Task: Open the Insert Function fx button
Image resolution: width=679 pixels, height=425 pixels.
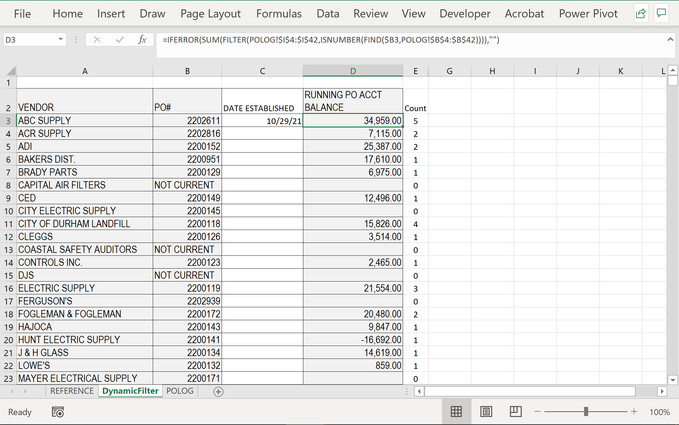Action: coord(142,40)
